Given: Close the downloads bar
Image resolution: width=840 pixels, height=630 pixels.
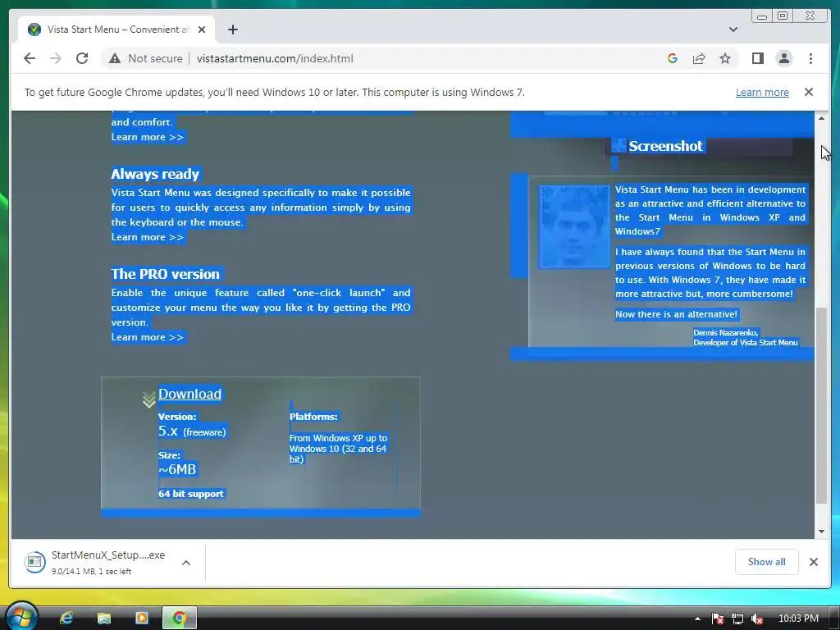Looking at the screenshot, I should [x=813, y=561].
